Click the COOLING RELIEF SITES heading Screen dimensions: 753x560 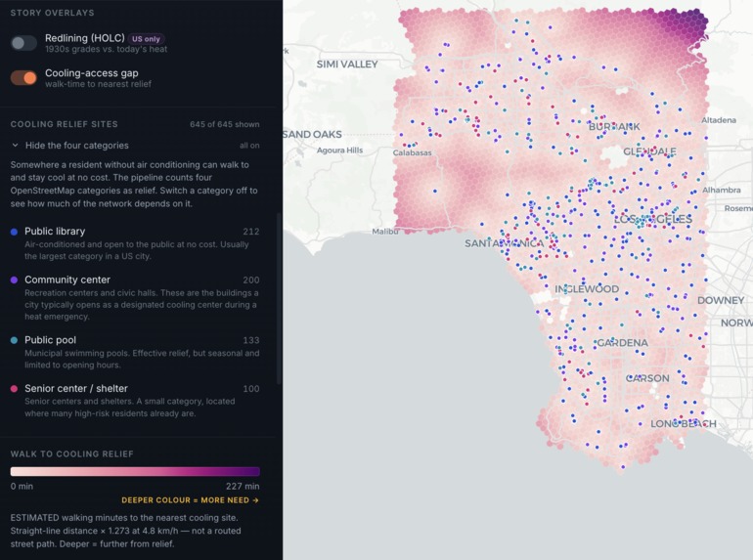[65, 124]
